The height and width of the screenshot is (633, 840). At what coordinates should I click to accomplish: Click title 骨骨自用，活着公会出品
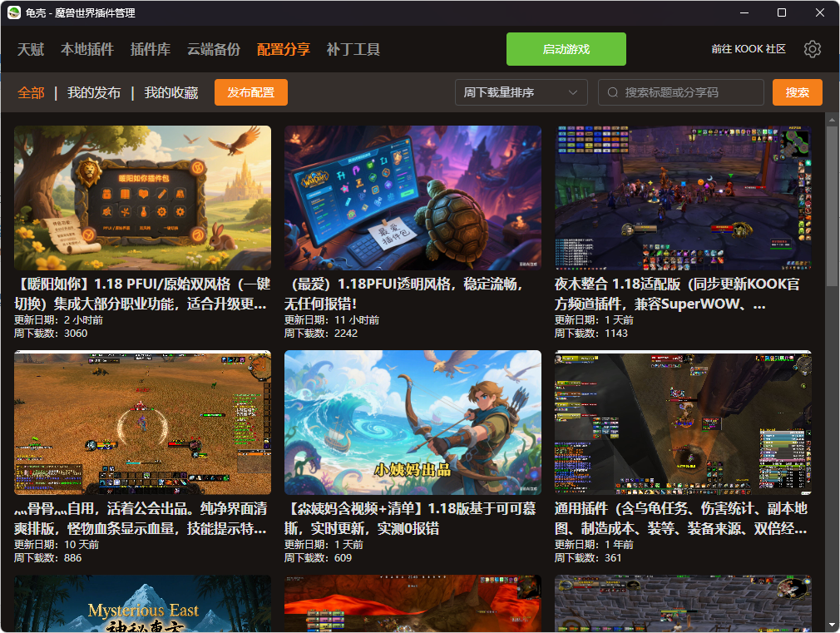(141, 518)
